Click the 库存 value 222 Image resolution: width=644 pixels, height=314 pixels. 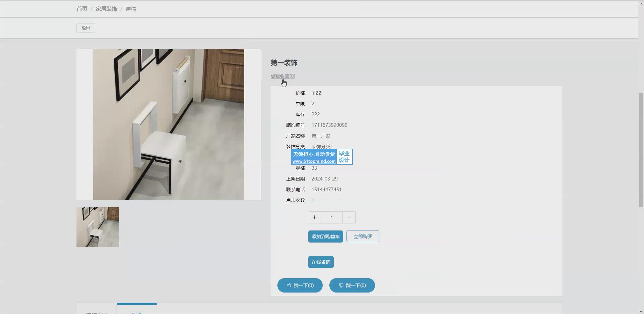(x=316, y=114)
